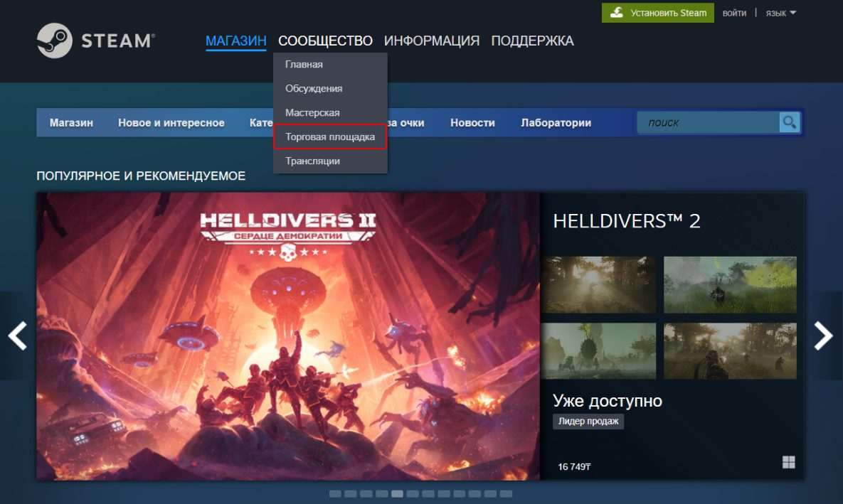Expand the Новое и интересное store tab
843x504 pixels.
(171, 123)
